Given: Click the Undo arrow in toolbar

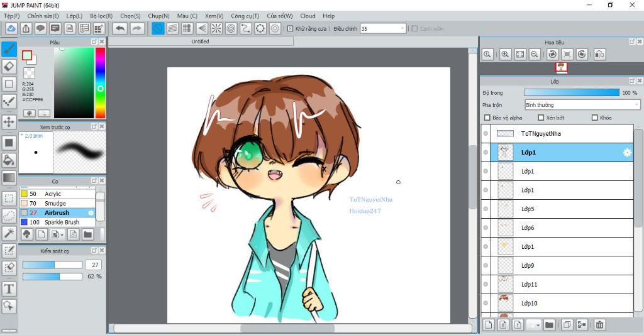Looking at the screenshot, I should coord(120,28).
